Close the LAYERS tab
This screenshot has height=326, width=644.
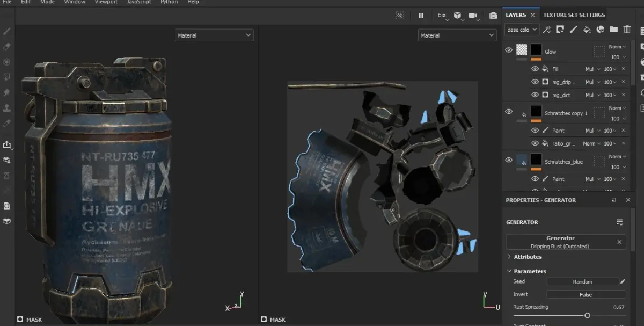coord(532,15)
